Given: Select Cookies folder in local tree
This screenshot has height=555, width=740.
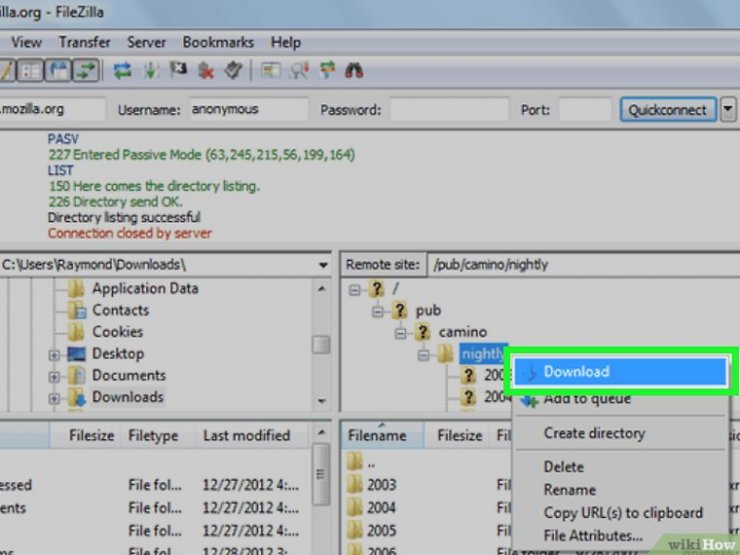Looking at the screenshot, I should coord(118,332).
